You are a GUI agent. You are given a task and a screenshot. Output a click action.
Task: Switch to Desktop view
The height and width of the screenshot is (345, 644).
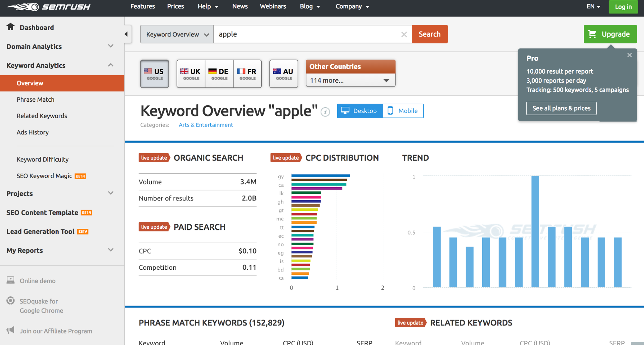coord(360,111)
